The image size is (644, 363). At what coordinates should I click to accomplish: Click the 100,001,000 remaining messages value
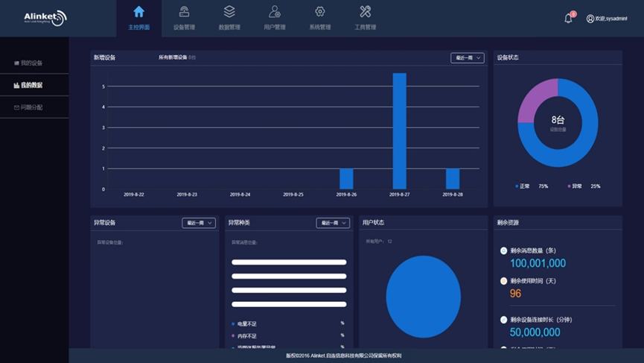(538, 263)
